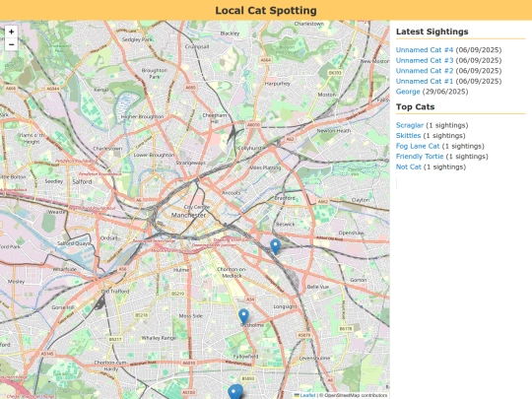The image size is (532, 399).
Task: View Skittles cat profile
Action: pyautogui.click(x=408, y=136)
